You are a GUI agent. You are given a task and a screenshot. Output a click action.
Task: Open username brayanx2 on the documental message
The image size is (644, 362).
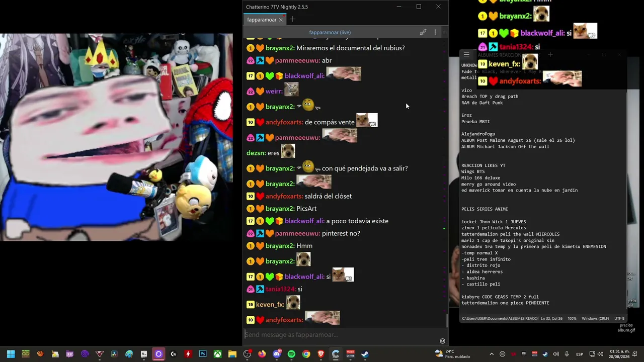pyautogui.click(x=280, y=48)
